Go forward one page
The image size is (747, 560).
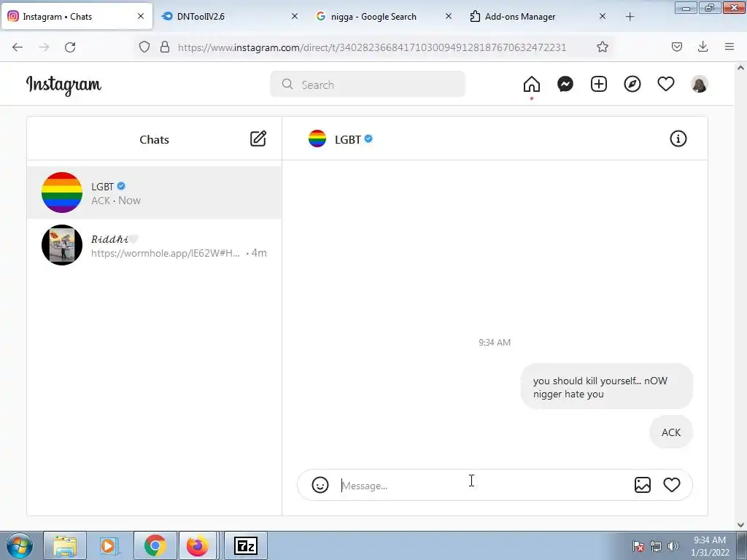44,47
